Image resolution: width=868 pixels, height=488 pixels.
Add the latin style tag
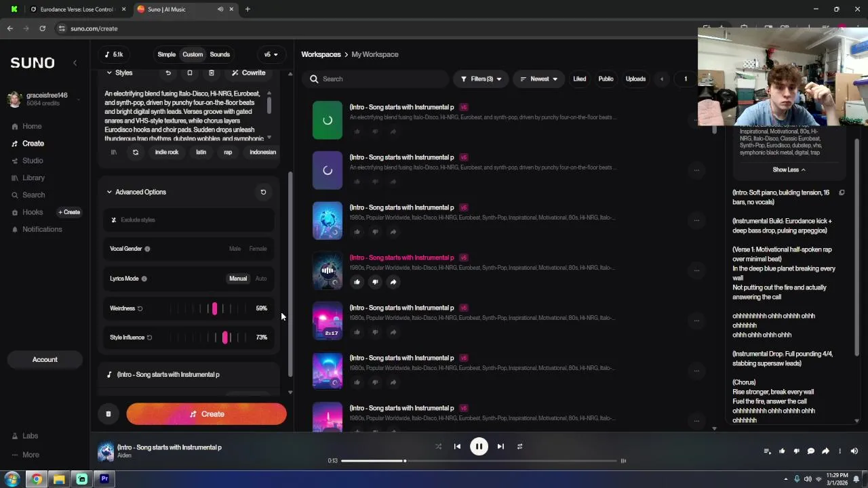[x=201, y=152]
